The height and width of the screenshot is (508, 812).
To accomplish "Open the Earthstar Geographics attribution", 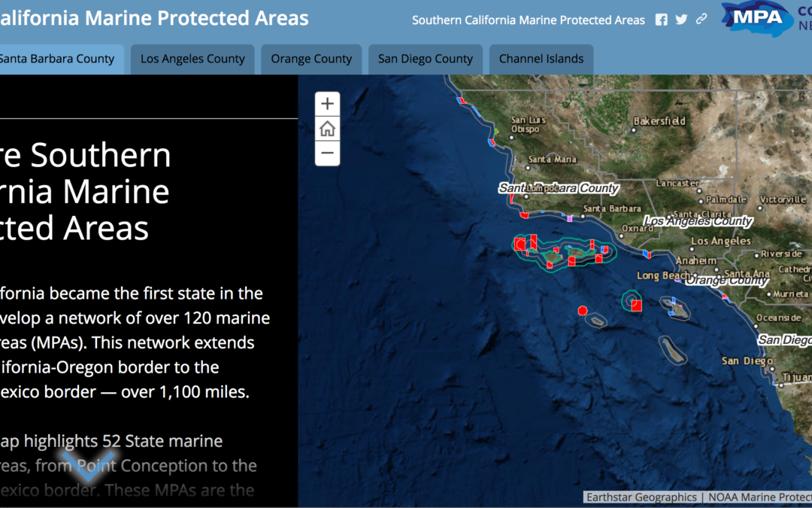I will pyautogui.click(x=641, y=497).
